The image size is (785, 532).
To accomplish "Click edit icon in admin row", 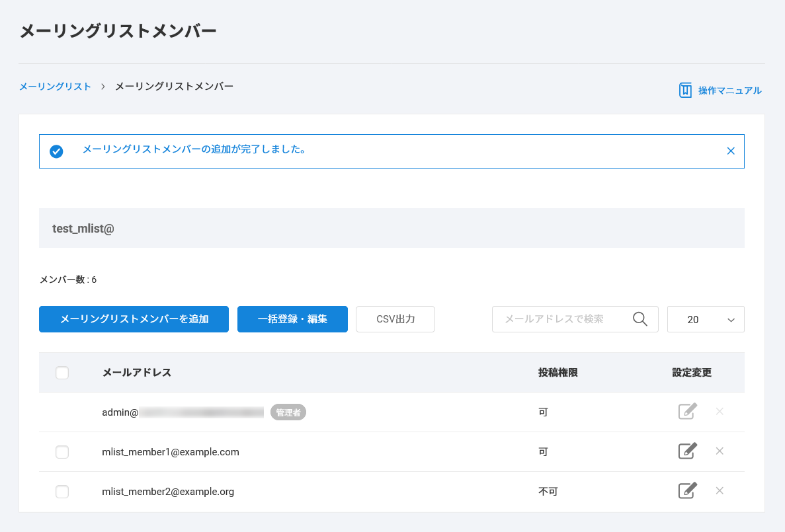I will pos(687,412).
